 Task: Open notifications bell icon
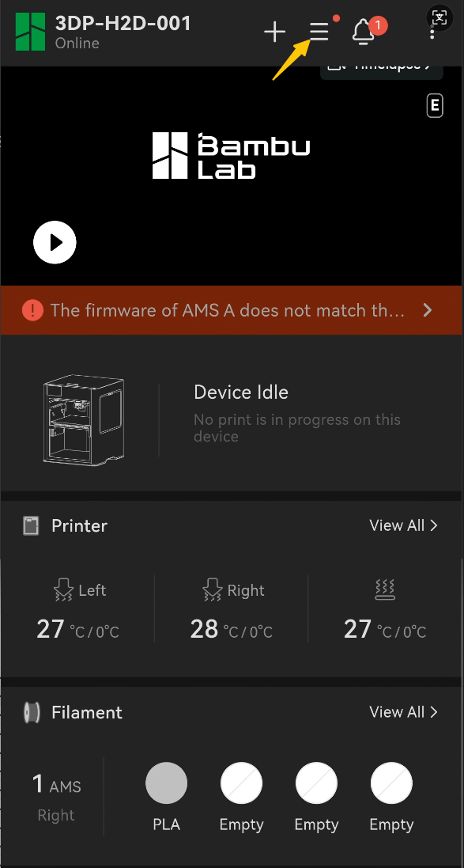pos(364,32)
